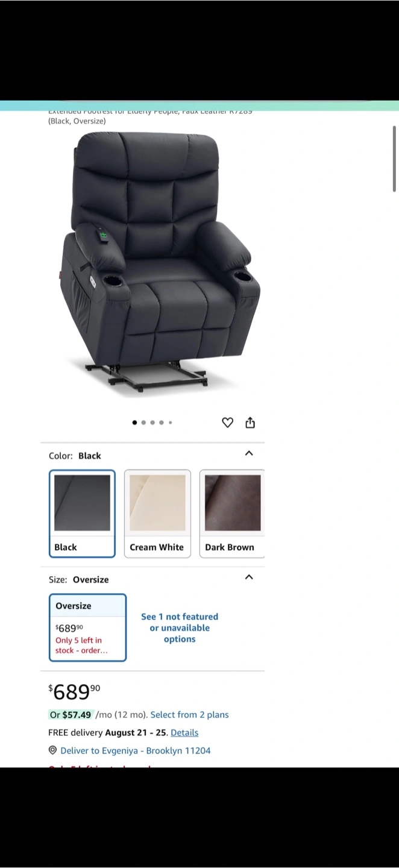Choose the Cream White color option
The height and width of the screenshot is (868, 399).
(x=157, y=514)
